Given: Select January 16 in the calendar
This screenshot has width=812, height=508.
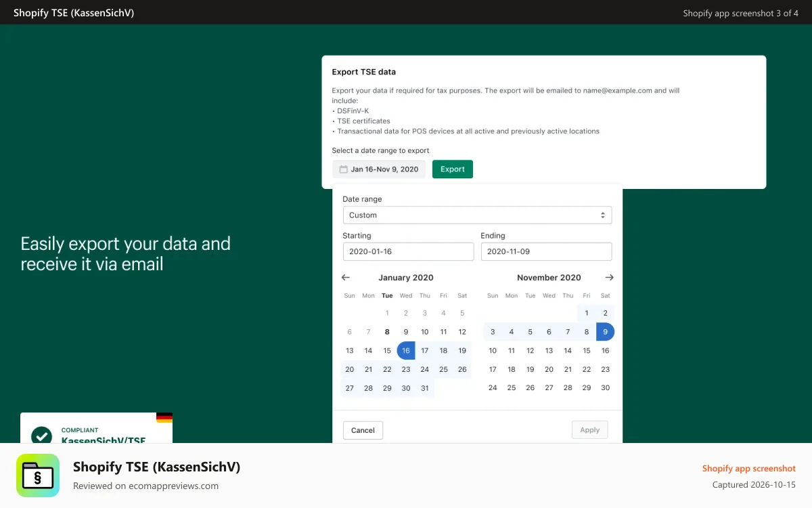Looking at the screenshot, I should [406, 350].
